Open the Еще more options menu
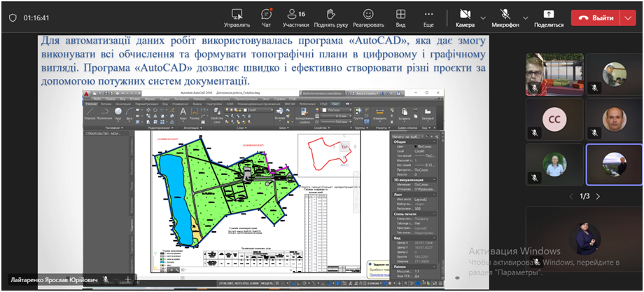This screenshot has width=644, height=292. pos(428,18)
